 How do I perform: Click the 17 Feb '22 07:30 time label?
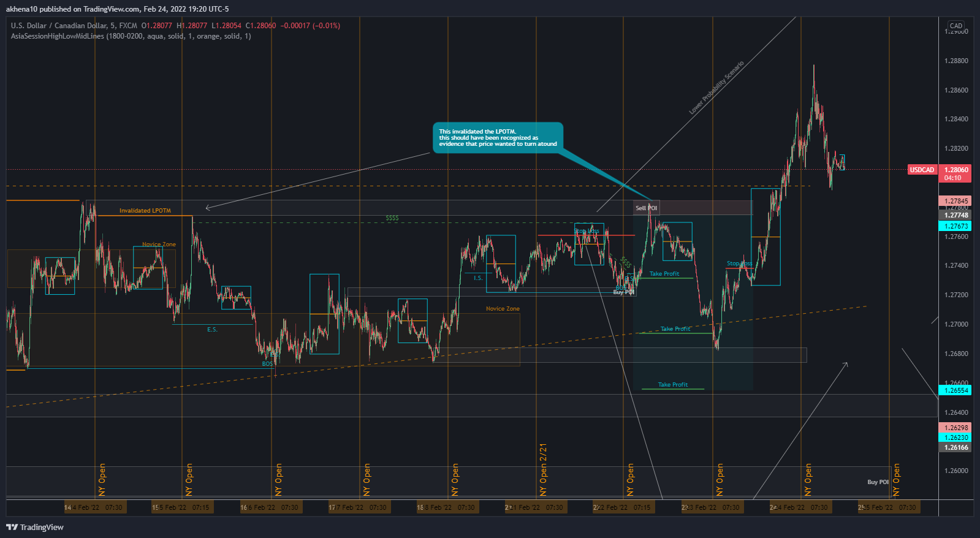point(359,507)
